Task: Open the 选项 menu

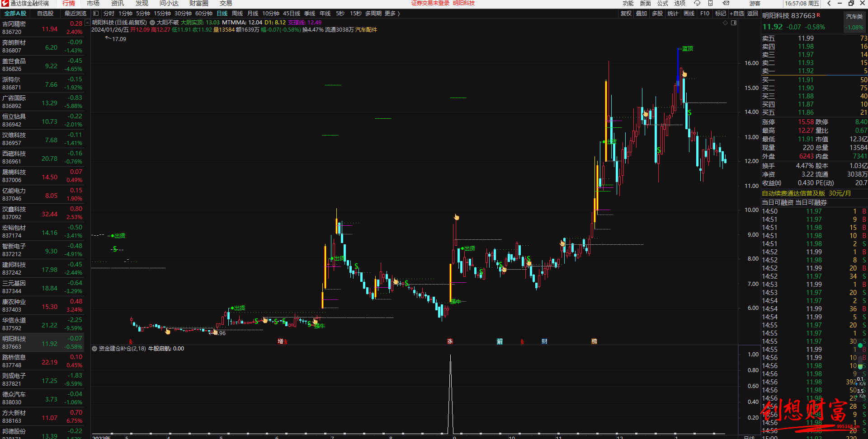Action: (680, 3)
